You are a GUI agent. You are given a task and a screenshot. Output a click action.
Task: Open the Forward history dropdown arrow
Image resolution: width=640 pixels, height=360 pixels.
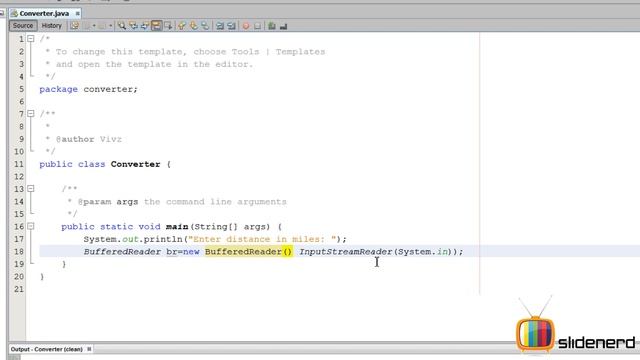(110, 26)
